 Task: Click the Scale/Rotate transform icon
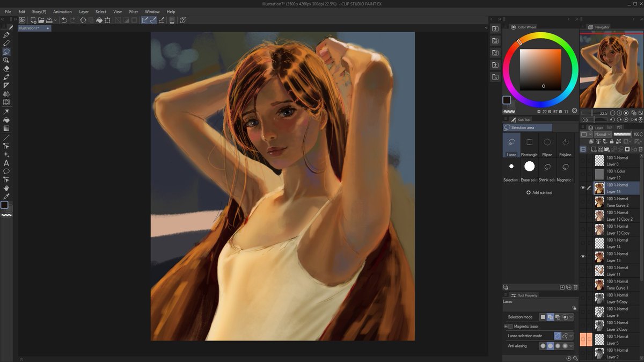(x=107, y=20)
